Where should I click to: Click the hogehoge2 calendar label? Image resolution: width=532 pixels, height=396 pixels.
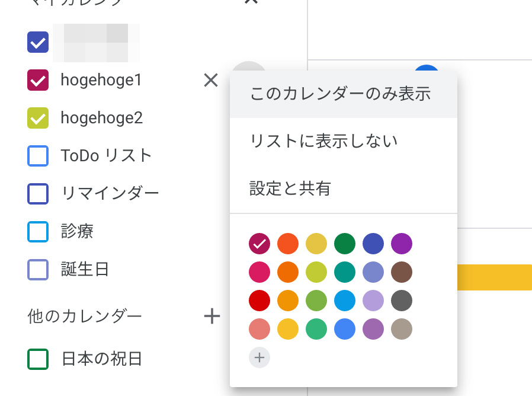101,118
